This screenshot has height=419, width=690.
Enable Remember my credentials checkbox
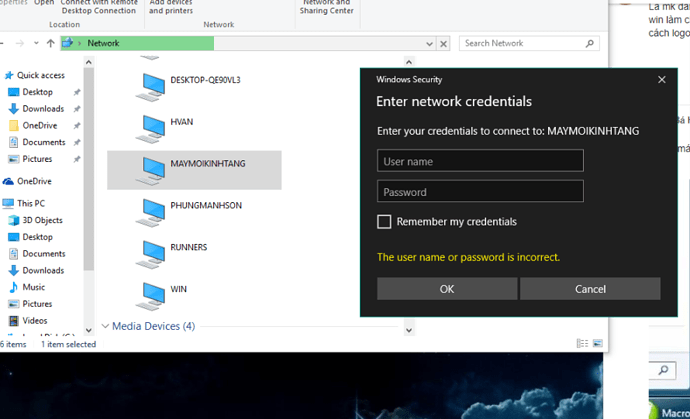[x=384, y=222]
